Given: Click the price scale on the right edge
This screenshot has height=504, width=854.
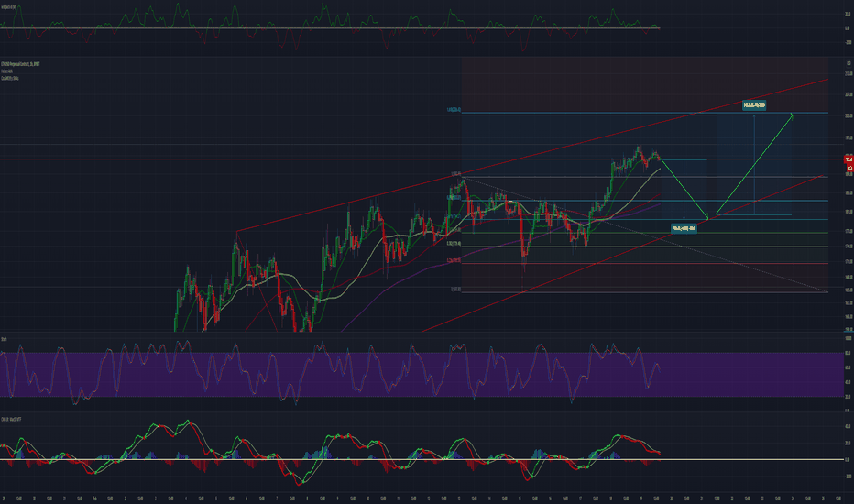Looking at the screenshot, I should (849, 196).
